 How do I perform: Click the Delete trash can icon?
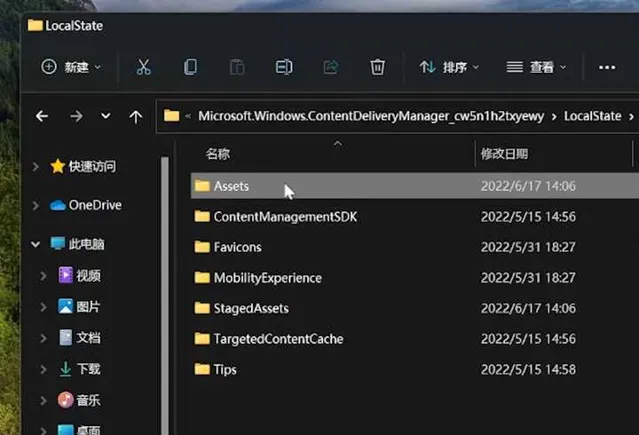[x=377, y=67]
